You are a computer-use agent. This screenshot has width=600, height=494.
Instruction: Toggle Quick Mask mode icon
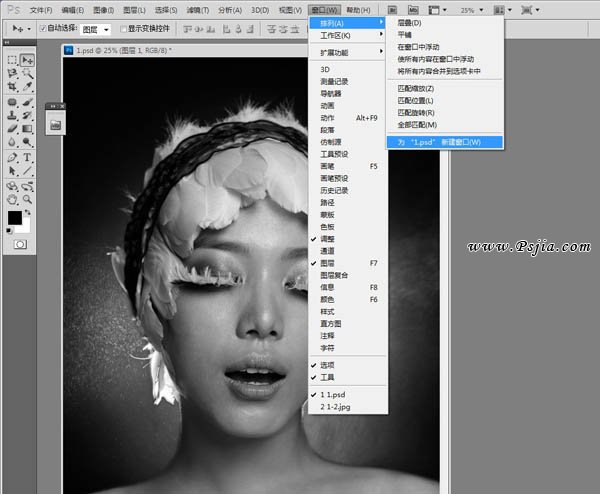click(19, 243)
